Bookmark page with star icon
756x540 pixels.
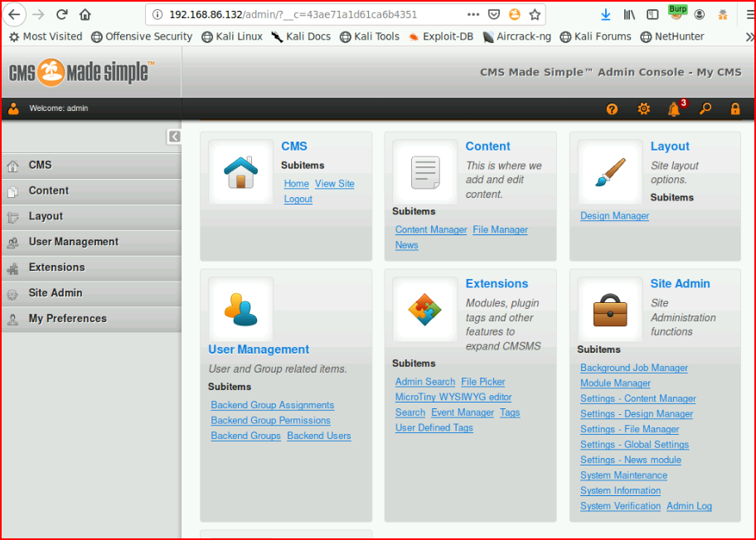click(535, 14)
